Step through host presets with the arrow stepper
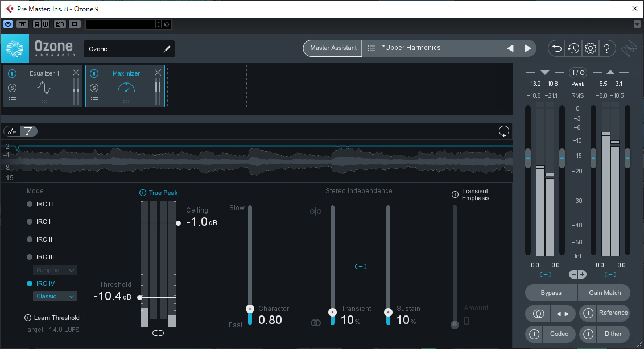 pos(159,24)
